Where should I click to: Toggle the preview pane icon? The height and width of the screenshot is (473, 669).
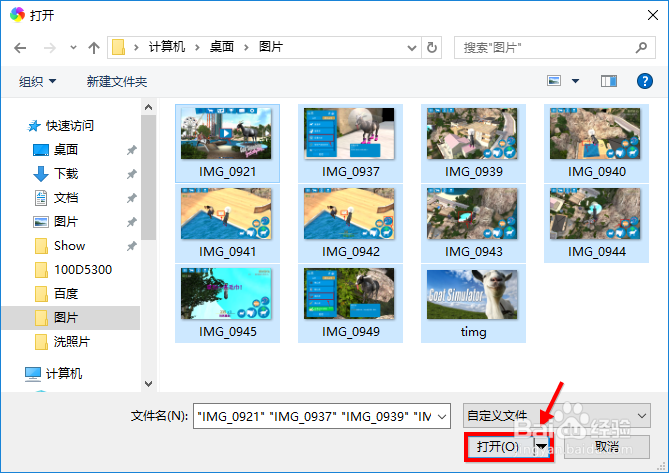tap(609, 81)
